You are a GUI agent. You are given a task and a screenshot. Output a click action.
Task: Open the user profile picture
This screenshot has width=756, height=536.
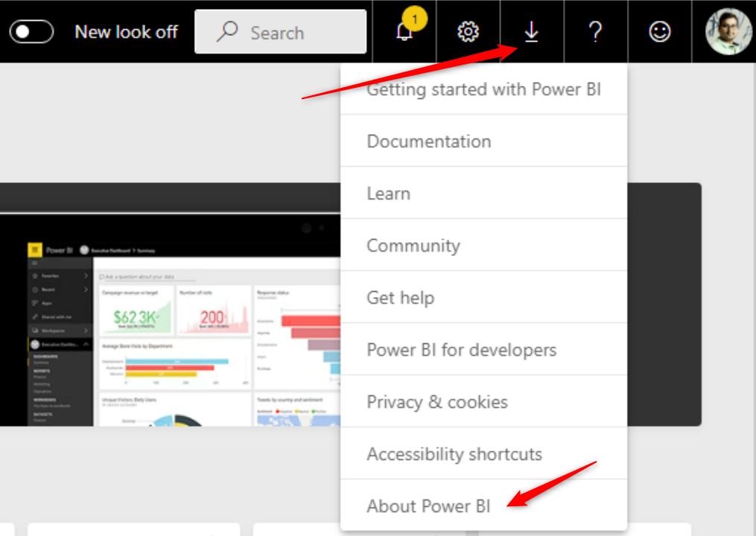pyautogui.click(x=728, y=32)
